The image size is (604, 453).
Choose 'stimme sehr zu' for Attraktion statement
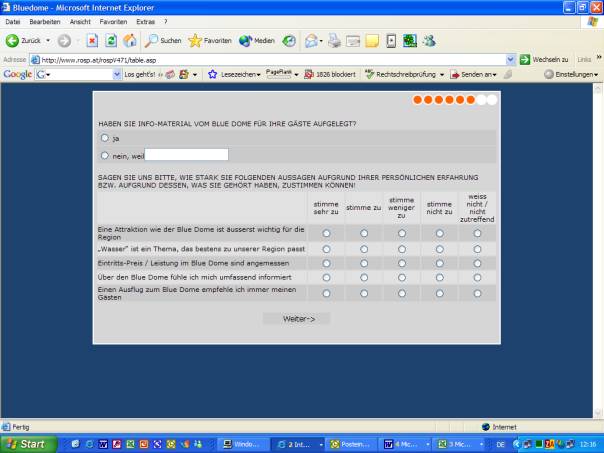coord(326,233)
